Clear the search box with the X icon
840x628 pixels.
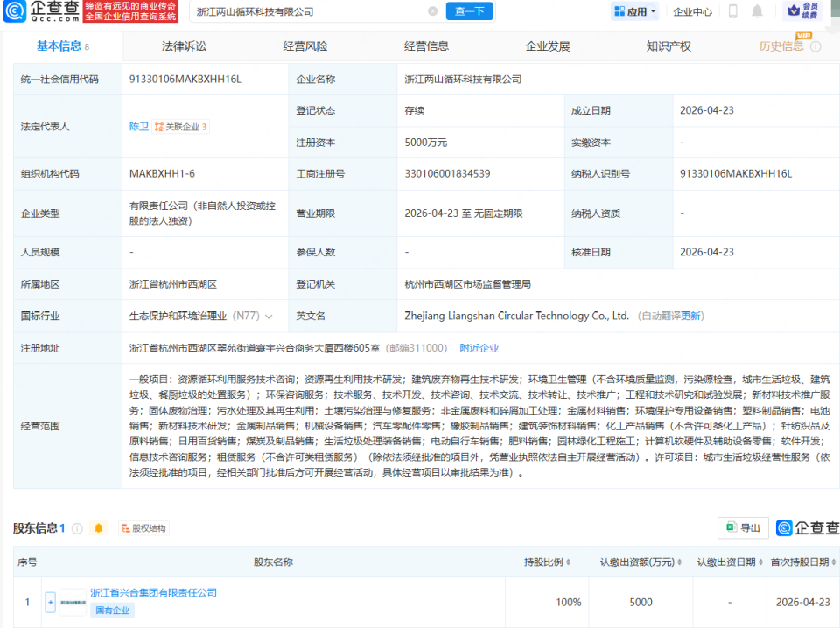click(433, 11)
